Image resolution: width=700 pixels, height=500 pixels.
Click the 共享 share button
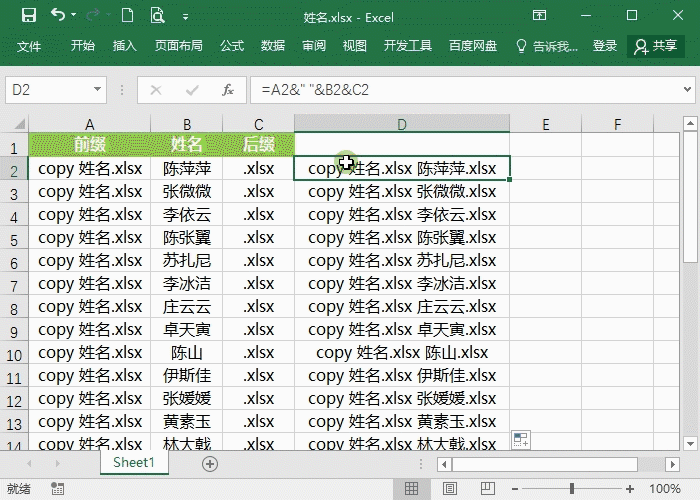[656, 46]
